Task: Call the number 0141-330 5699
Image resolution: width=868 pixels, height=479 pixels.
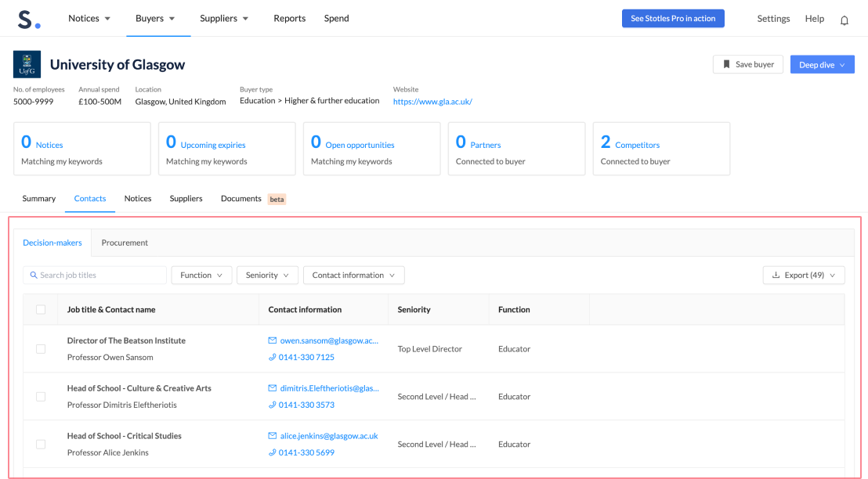Action: point(306,452)
